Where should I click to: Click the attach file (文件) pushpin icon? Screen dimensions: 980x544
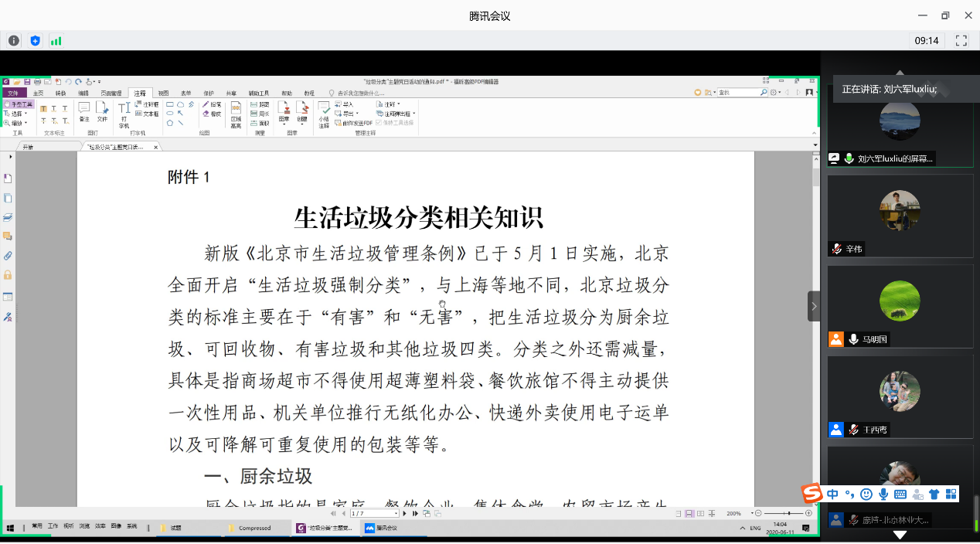102,111
